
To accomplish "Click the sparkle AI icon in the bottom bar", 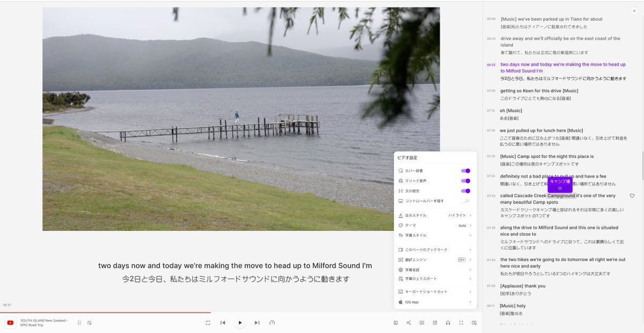I will pyautogui.click(x=408, y=323).
